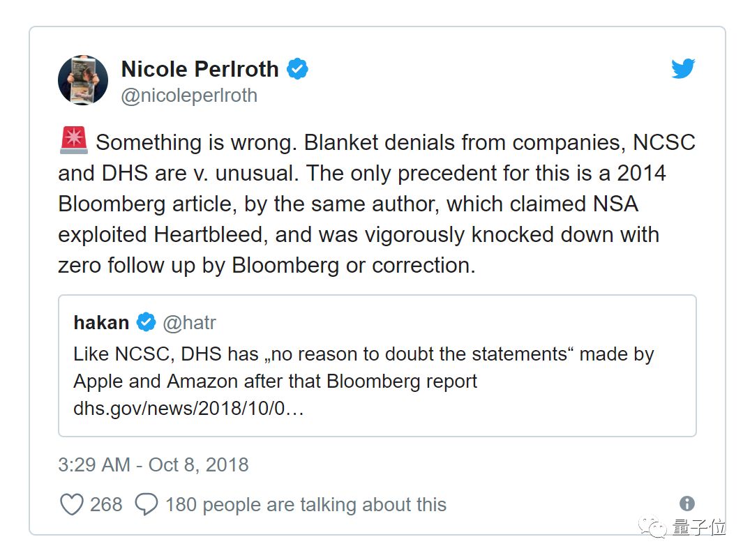Image resolution: width=750 pixels, height=560 pixels.
Task: Open the quoted tweet text body
Action: tap(363, 368)
